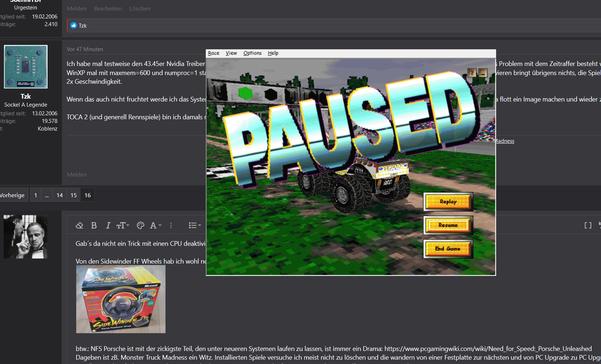Go to page 15 in pagination
The width and height of the screenshot is (601, 364).
[74, 195]
